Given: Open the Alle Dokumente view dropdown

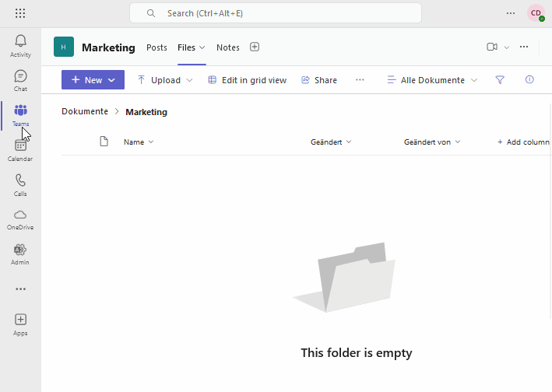Looking at the screenshot, I should 432,80.
